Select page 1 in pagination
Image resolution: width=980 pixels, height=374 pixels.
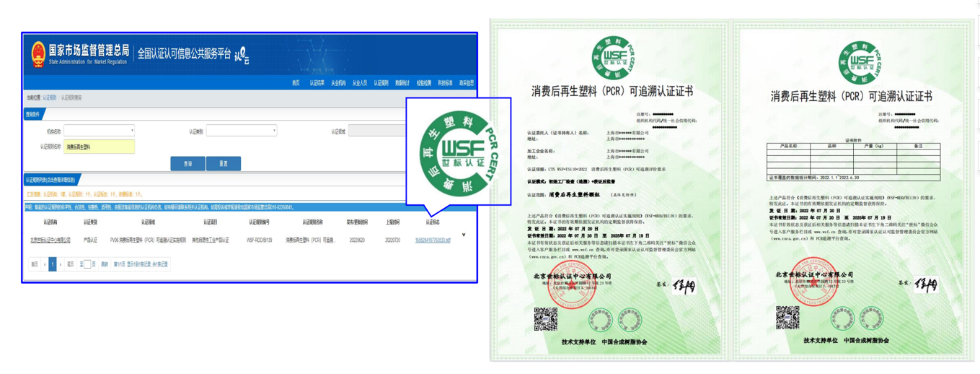pos(52,264)
